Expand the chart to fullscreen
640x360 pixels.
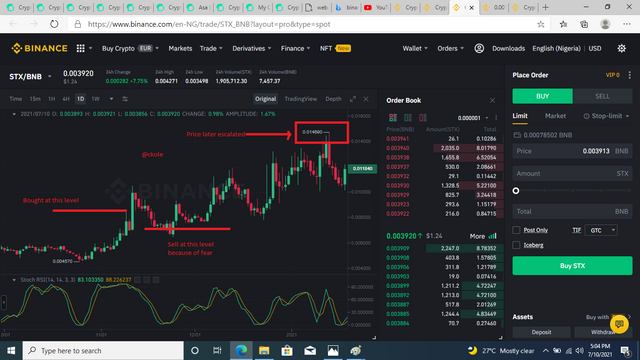[x=353, y=99]
